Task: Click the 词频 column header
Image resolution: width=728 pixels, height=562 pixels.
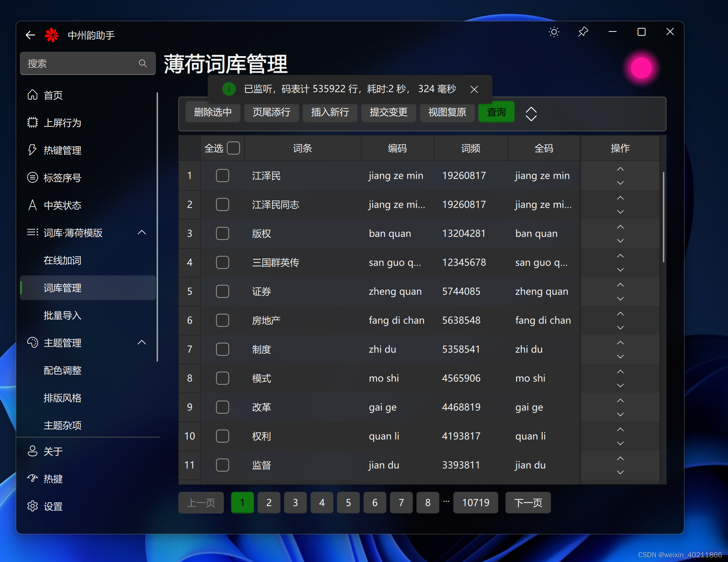Action: click(x=471, y=148)
